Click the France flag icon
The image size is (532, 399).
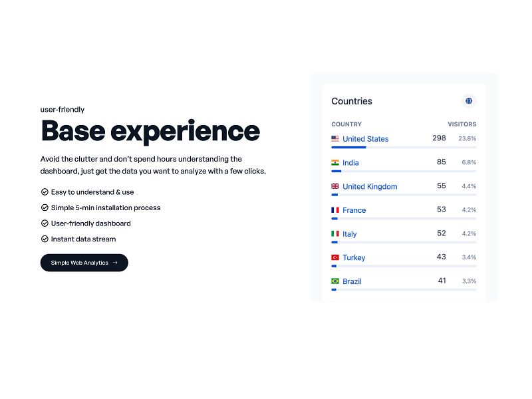[x=334, y=209]
